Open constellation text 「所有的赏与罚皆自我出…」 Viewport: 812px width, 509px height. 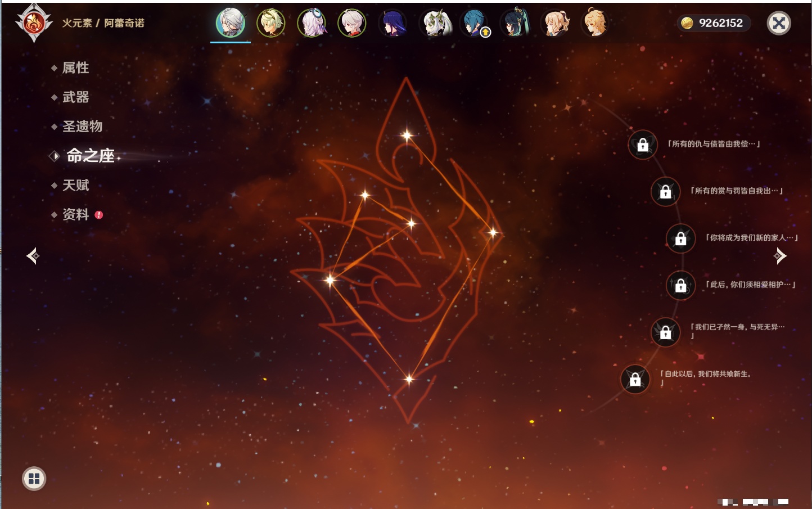(736, 191)
